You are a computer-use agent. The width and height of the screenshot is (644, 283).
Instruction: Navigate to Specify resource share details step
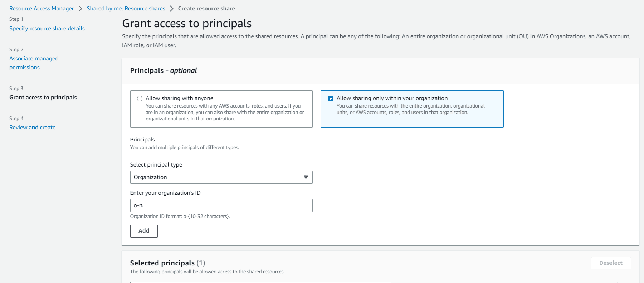[47, 29]
